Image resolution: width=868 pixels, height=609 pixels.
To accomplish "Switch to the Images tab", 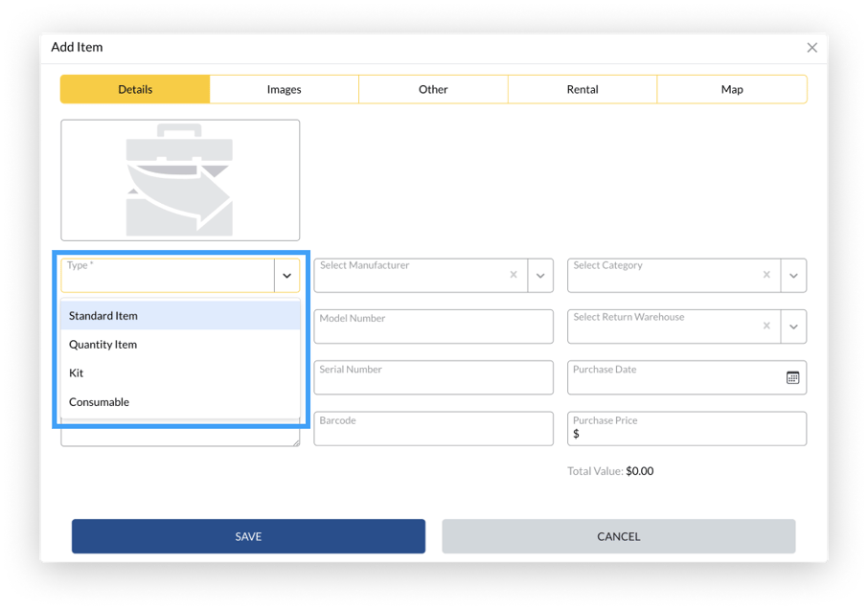I will [x=284, y=89].
